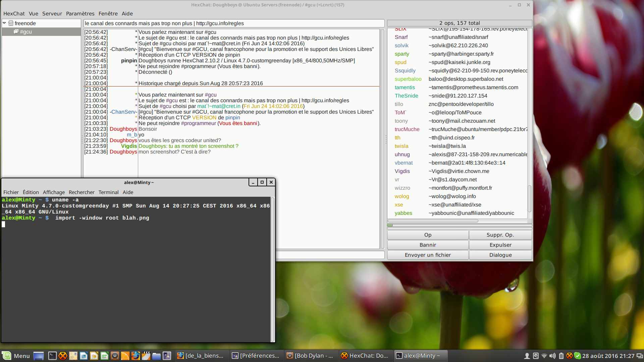Click the window list icon at panel end
This screenshot has height=362, width=644.
pos(640,356)
